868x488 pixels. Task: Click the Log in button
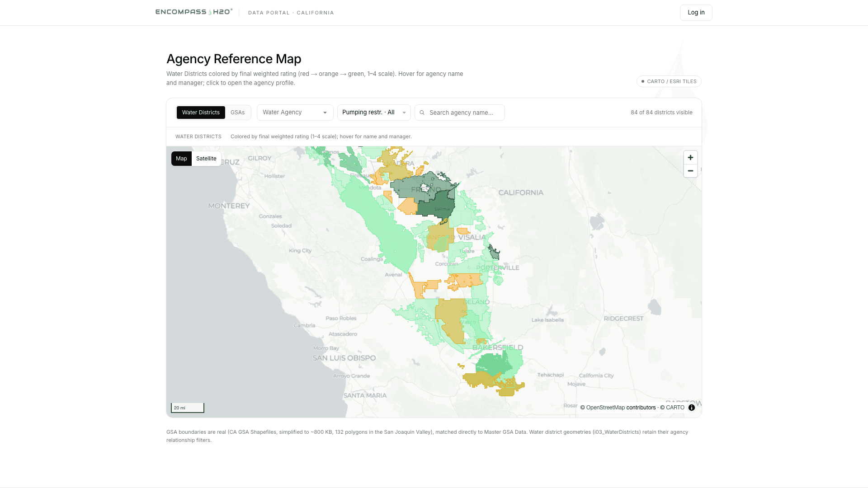point(696,13)
